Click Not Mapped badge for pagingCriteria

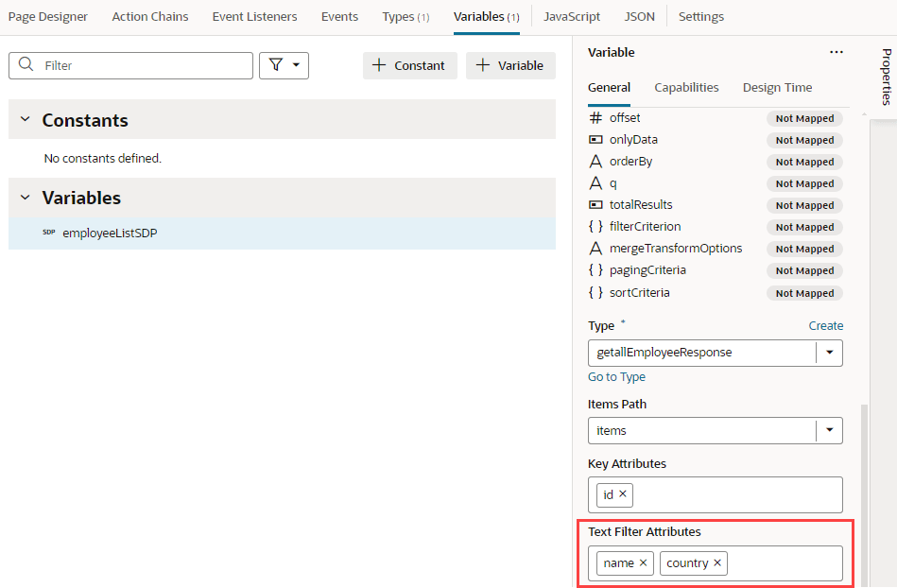[804, 270]
